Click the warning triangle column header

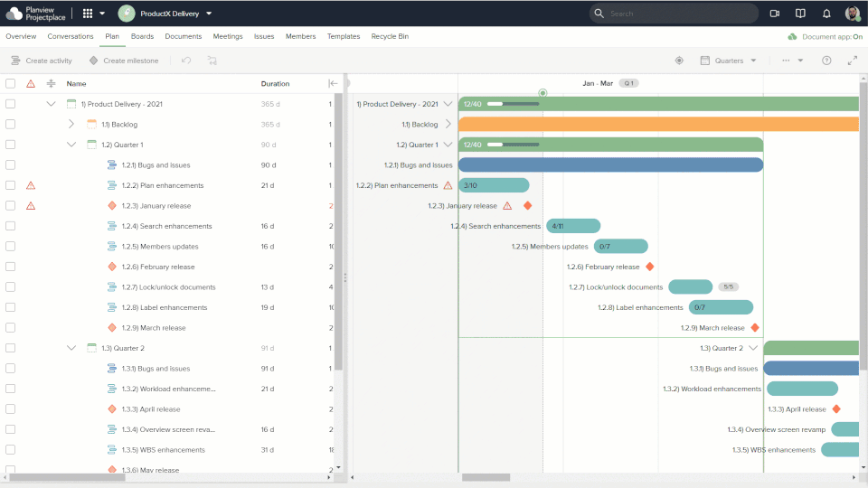click(31, 83)
